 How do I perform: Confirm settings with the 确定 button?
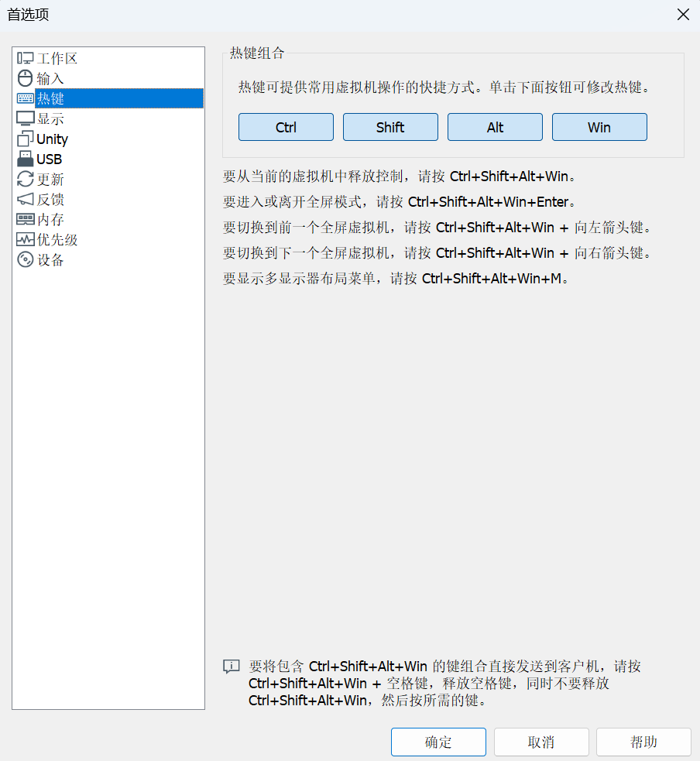[x=438, y=742]
